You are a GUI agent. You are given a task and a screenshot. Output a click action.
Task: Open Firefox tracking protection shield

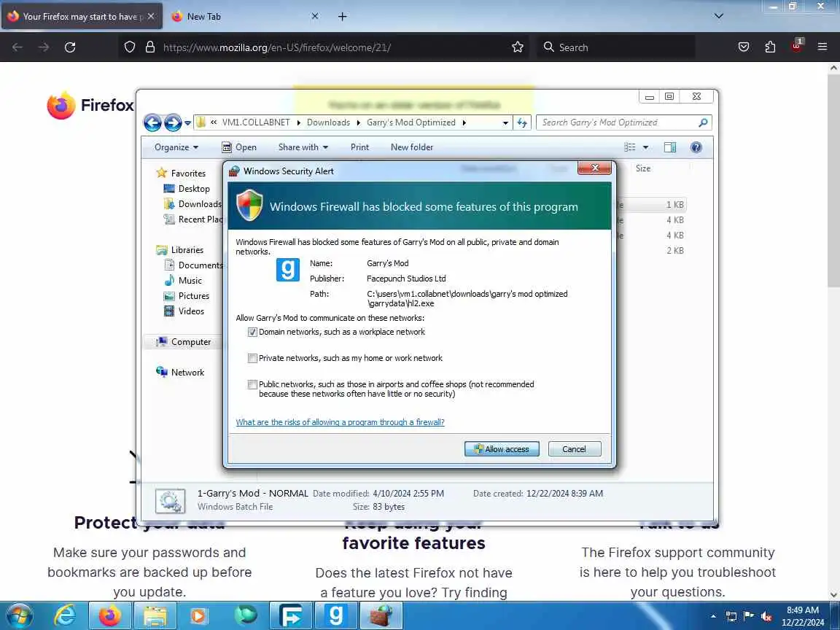tap(130, 47)
